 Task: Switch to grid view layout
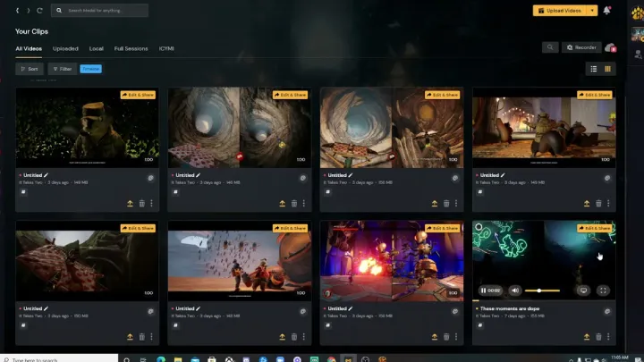[x=608, y=69]
